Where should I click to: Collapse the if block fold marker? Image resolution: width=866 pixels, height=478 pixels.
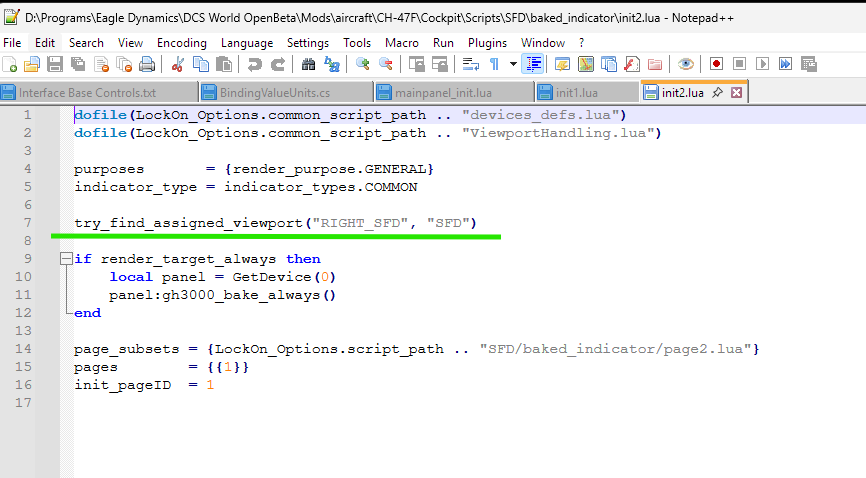tap(66, 259)
